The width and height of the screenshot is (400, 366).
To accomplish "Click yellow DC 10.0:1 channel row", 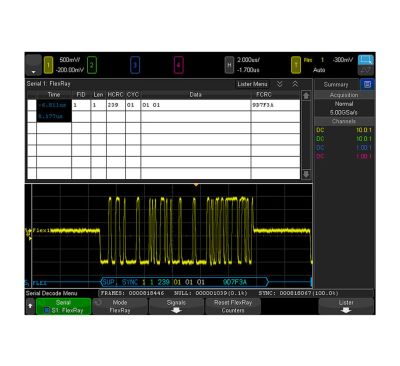I will [344, 130].
